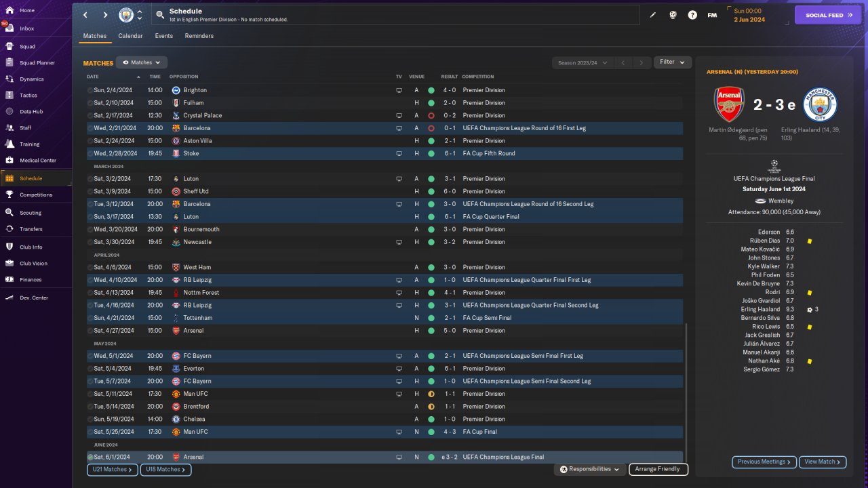The height and width of the screenshot is (488, 868).
Task: Select the Chelsea match row
Action: point(384,419)
